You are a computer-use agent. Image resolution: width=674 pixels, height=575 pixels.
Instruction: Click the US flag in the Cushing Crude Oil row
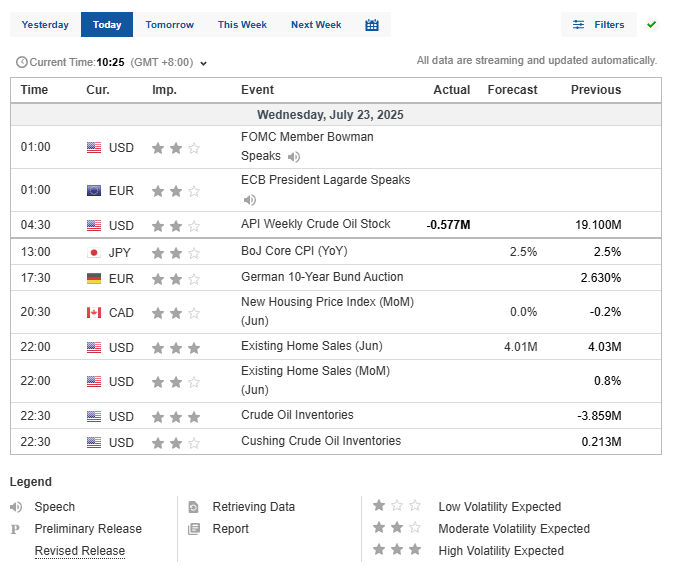[x=94, y=442]
